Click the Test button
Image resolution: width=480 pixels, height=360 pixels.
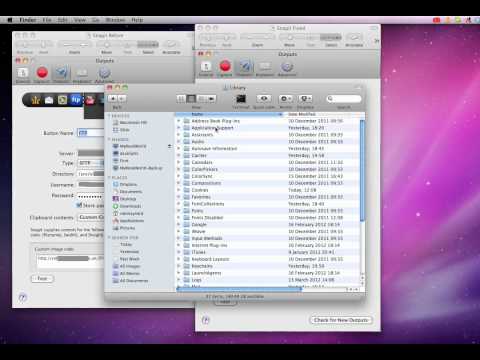coord(42,278)
